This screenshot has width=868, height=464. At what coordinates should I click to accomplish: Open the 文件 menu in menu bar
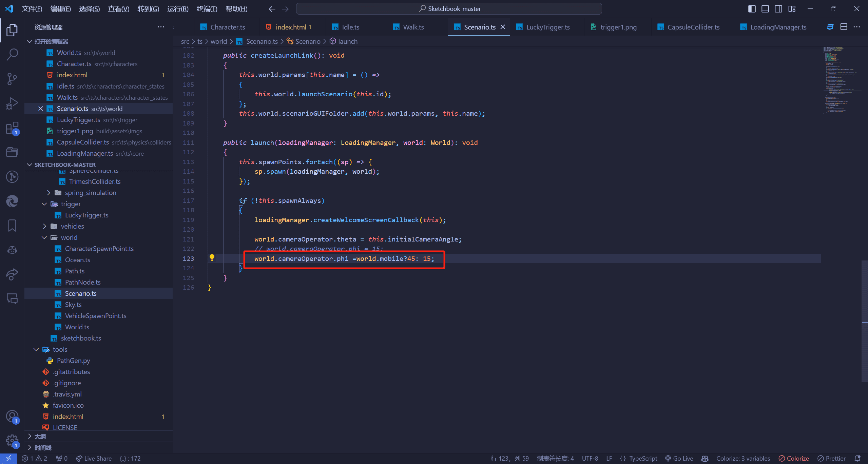[x=32, y=8]
